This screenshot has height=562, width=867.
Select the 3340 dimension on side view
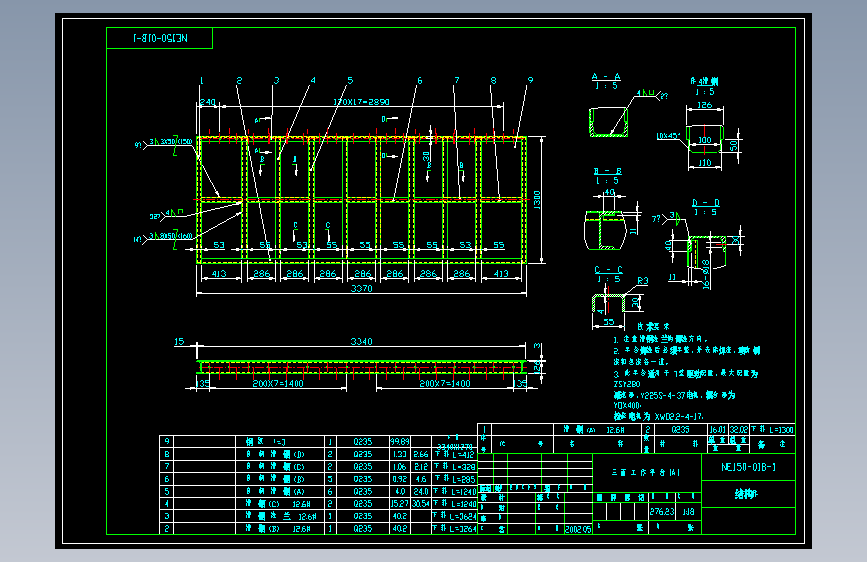[x=361, y=341]
